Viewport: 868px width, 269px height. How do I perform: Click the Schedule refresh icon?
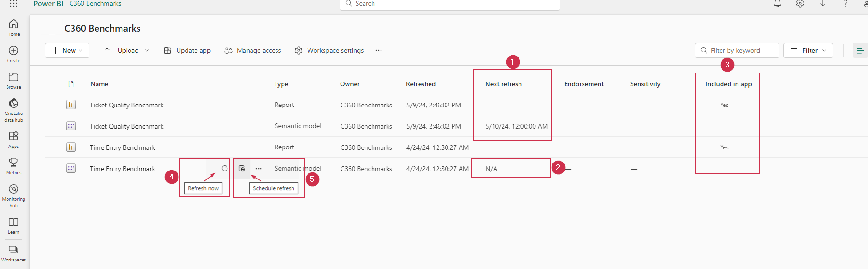[x=242, y=168]
